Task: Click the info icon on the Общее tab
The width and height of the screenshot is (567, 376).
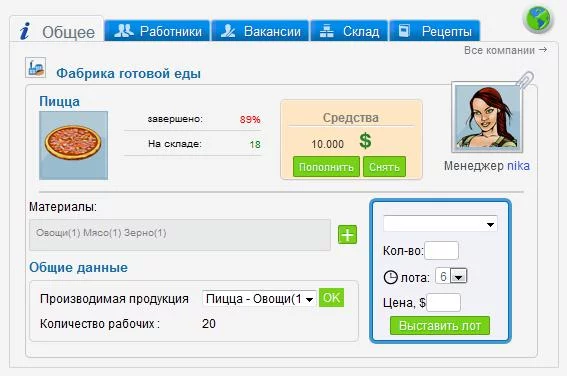Action: click(x=25, y=31)
